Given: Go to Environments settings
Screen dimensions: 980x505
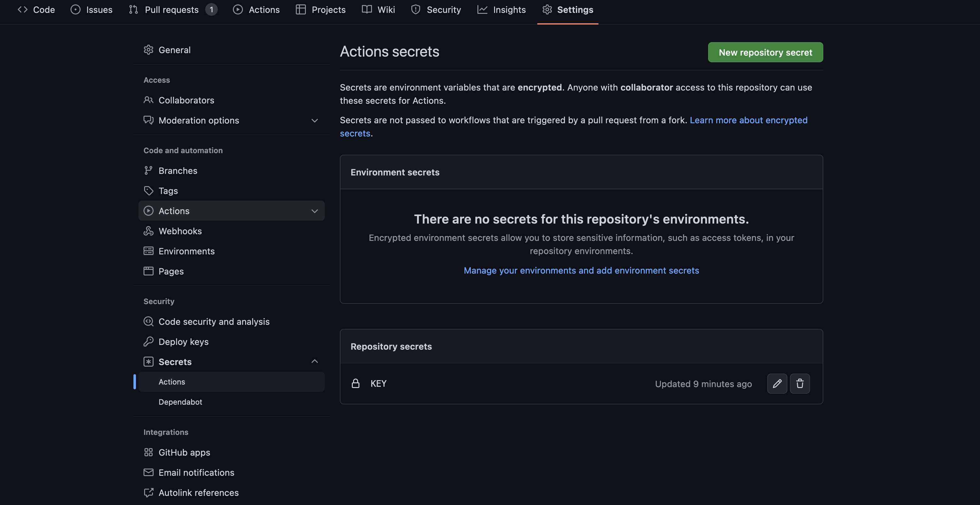Looking at the screenshot, I should coord(231,251).
